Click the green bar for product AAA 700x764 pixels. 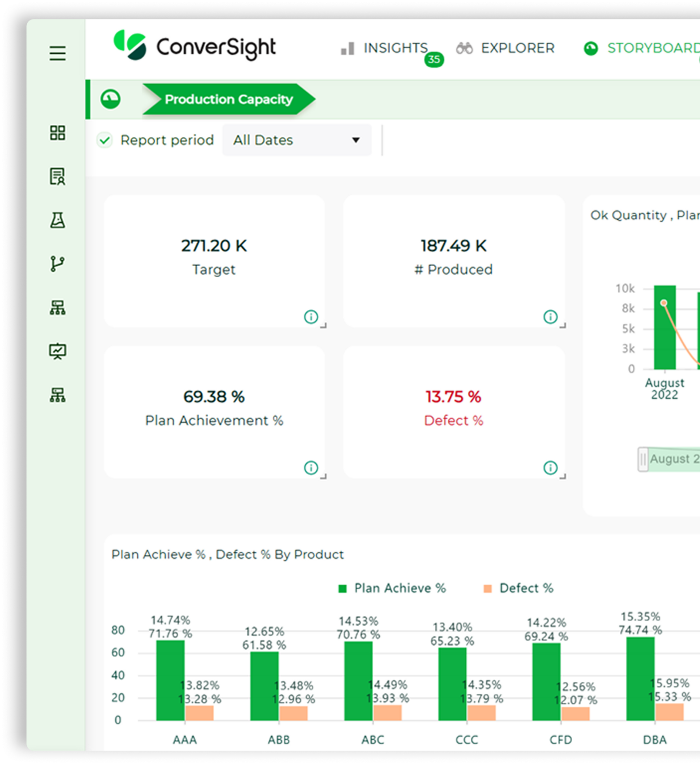click(171, 680)
